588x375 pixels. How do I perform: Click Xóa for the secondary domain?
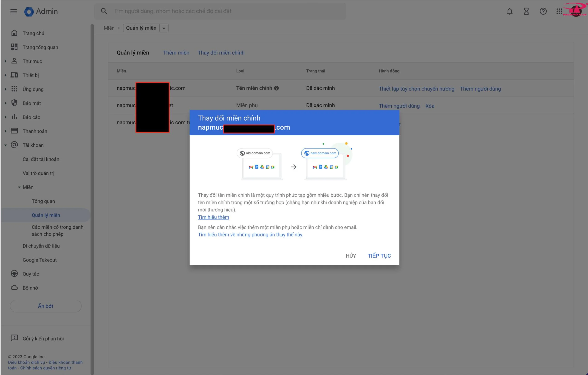coord(430,106)
